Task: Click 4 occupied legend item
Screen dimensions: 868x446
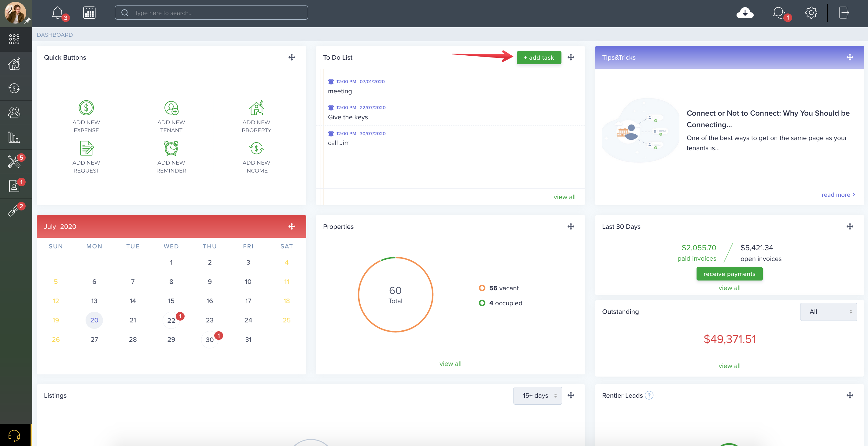Action: 500,303
